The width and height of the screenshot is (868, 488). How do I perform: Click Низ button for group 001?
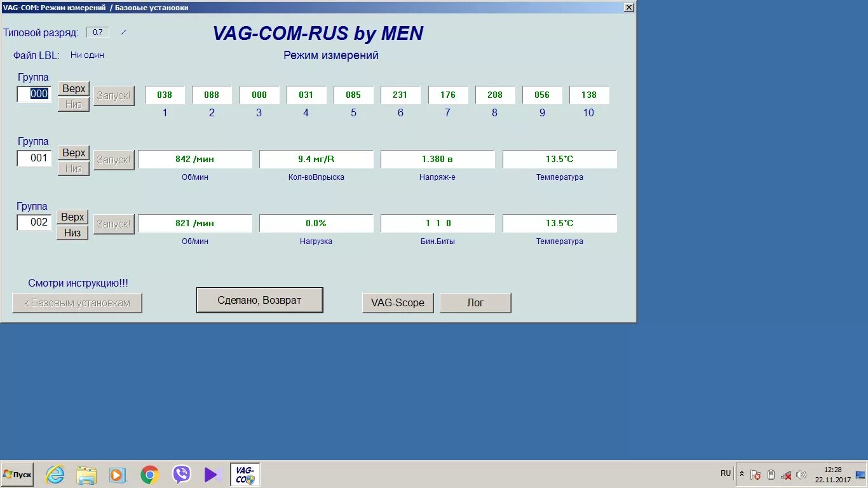click(x=74, y=168)
